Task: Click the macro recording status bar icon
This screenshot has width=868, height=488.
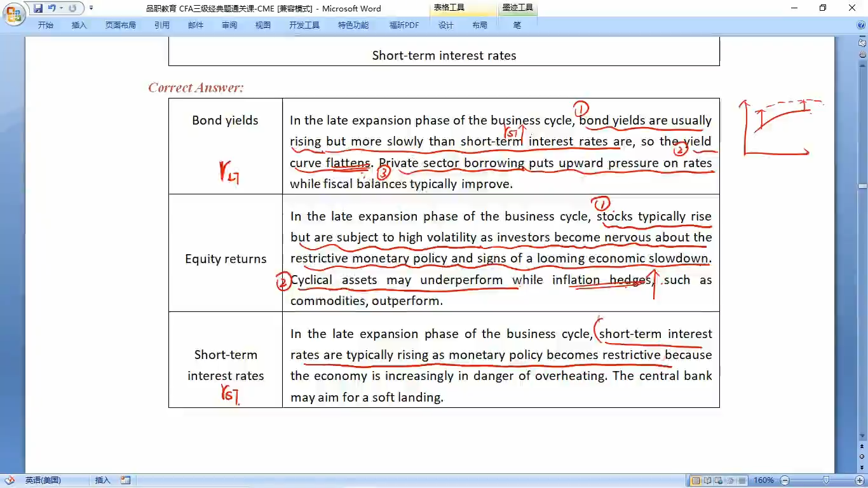Action: click(x=126, y=480)
